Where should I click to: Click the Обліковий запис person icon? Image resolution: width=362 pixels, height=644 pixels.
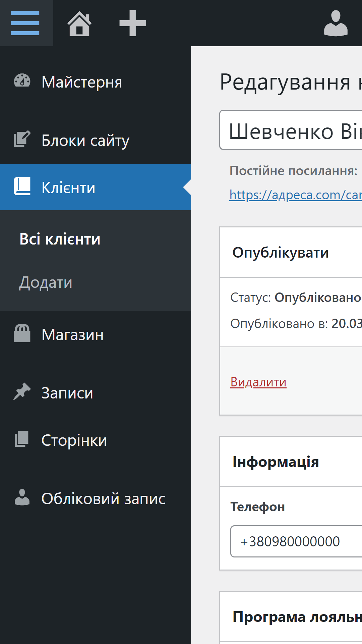[x=22, y=498]
